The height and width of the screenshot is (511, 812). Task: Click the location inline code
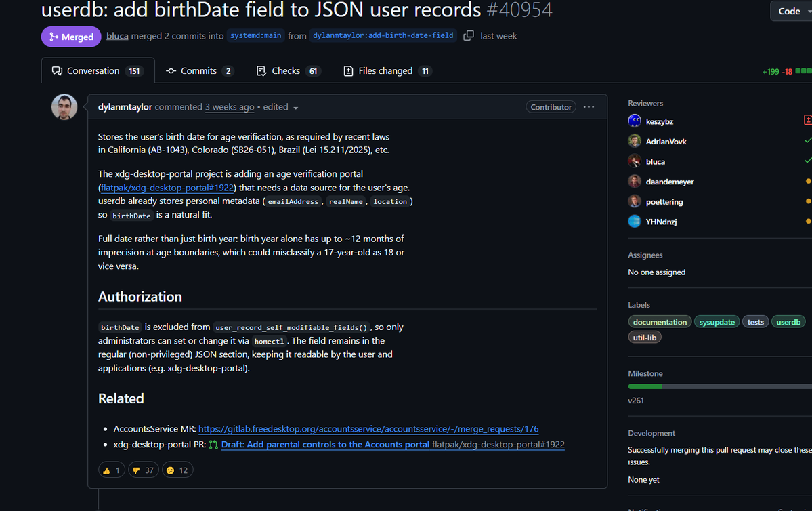390,201
